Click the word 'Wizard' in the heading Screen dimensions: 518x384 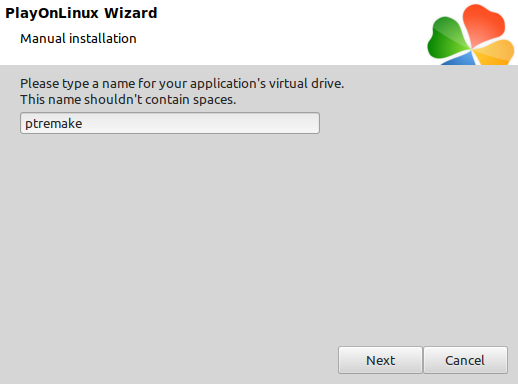[130, 13]
